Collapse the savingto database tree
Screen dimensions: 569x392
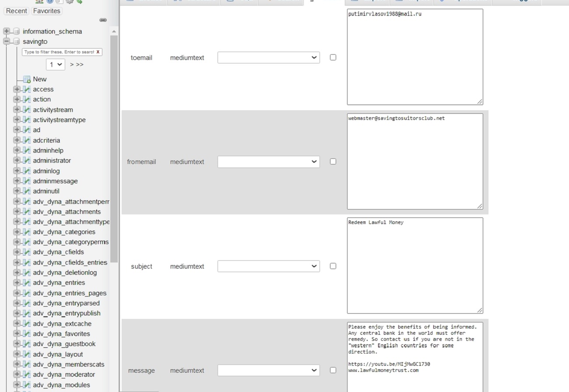click(x=7, y=42)
